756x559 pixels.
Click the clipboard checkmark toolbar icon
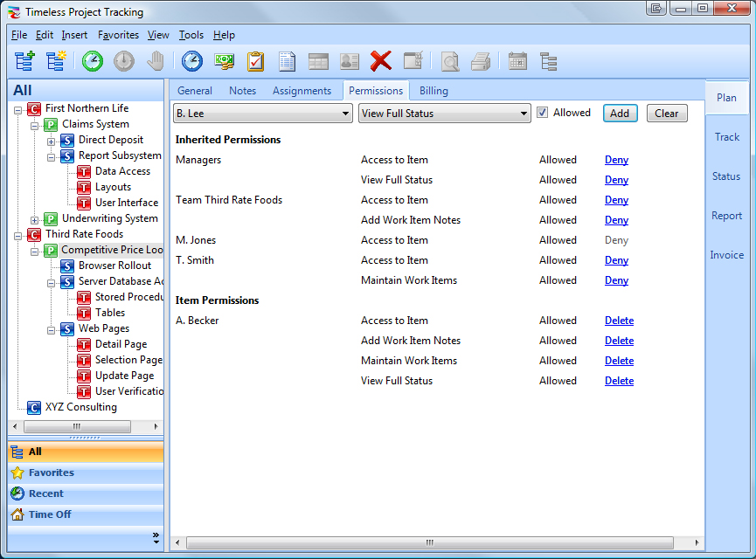pyautogui.click(x=255, y=61)
